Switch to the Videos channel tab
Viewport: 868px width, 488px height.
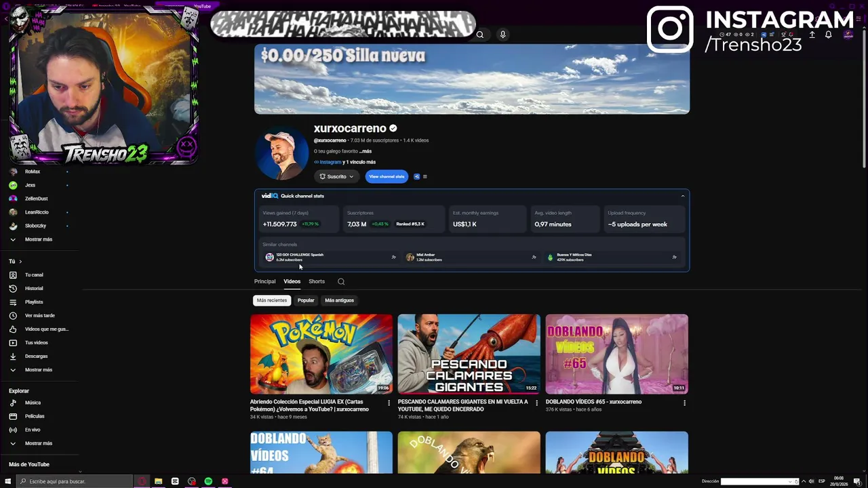coord(292,281)
